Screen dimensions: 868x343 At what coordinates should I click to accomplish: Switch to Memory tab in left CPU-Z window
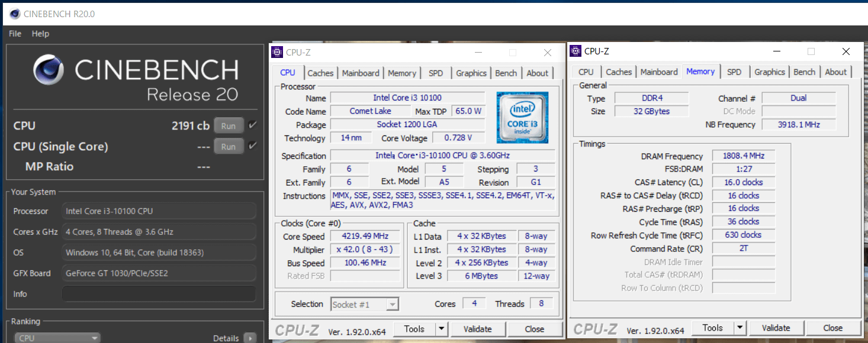pyautogui.click(x=402, y=73)
